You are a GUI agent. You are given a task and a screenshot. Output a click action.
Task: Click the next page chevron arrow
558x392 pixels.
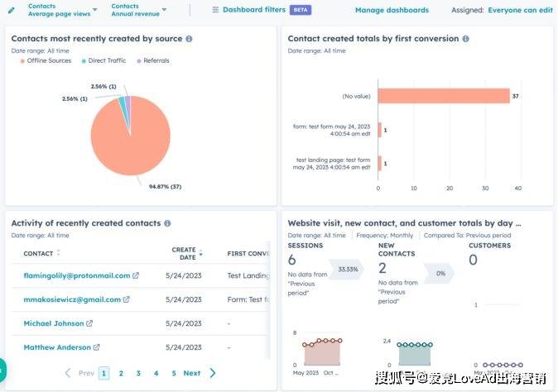point(213,373)
